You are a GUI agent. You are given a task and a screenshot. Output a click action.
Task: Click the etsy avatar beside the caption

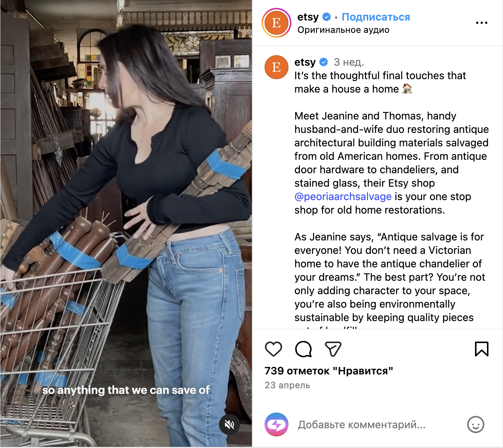[x=277, y=67]
